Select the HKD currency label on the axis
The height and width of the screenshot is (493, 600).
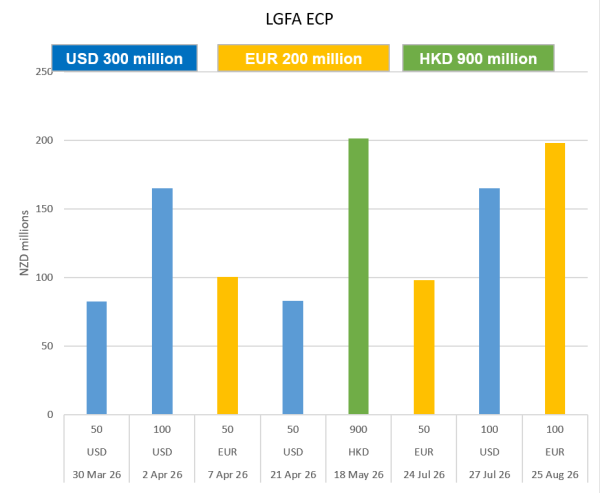[358, 451]
